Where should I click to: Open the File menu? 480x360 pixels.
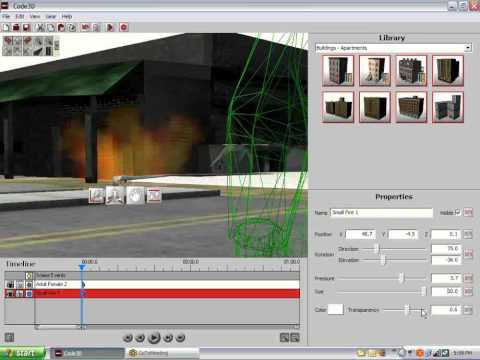[x=6, y=16]
